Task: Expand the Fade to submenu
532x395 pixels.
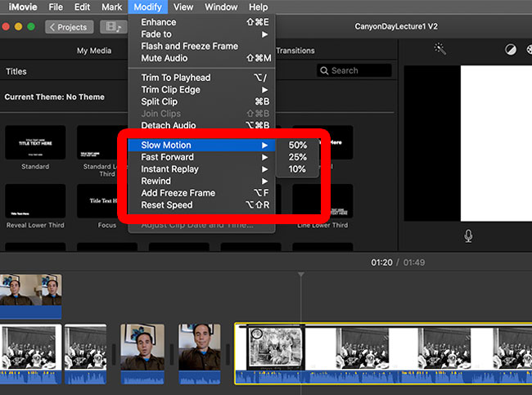Action: (201, 34)
